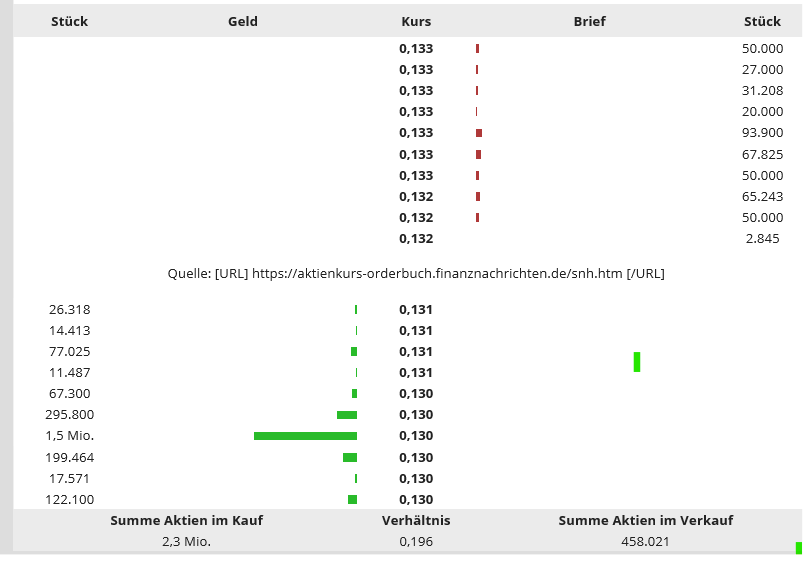Select the 2.845 ask quantity
This screenshot has height=562, width=803.
point(765,238)
